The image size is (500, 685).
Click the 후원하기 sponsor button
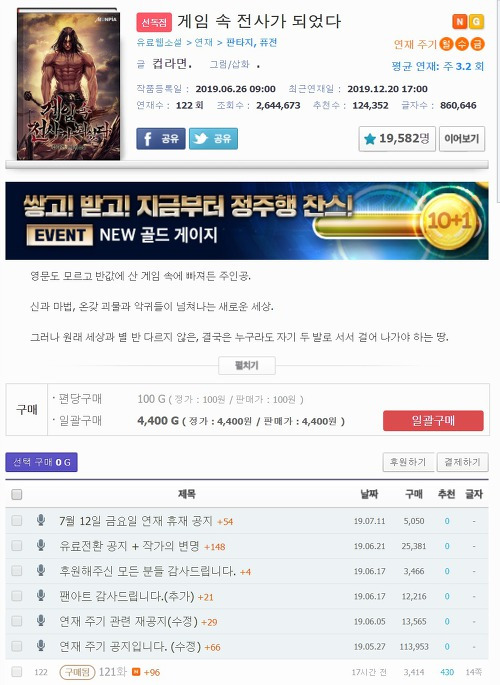408,462
